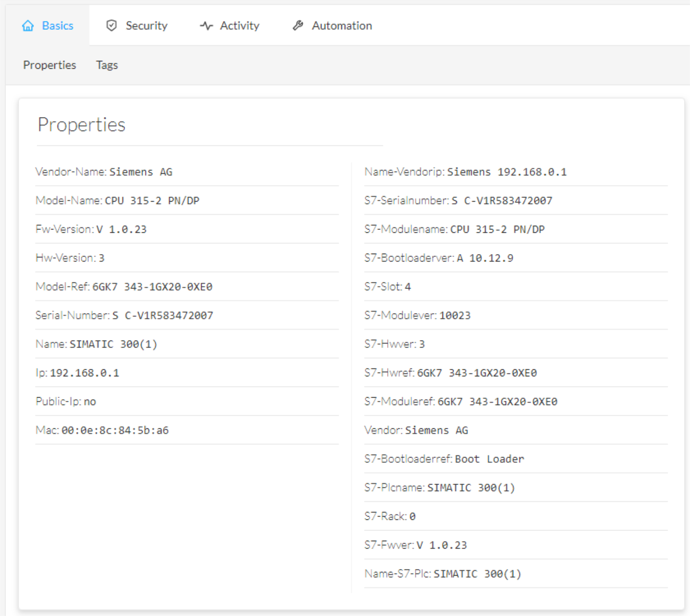Click S7-Bootloaderref value Boot Loader
The width and height of the screenshot is (690, 616).
tap(490, 459)
